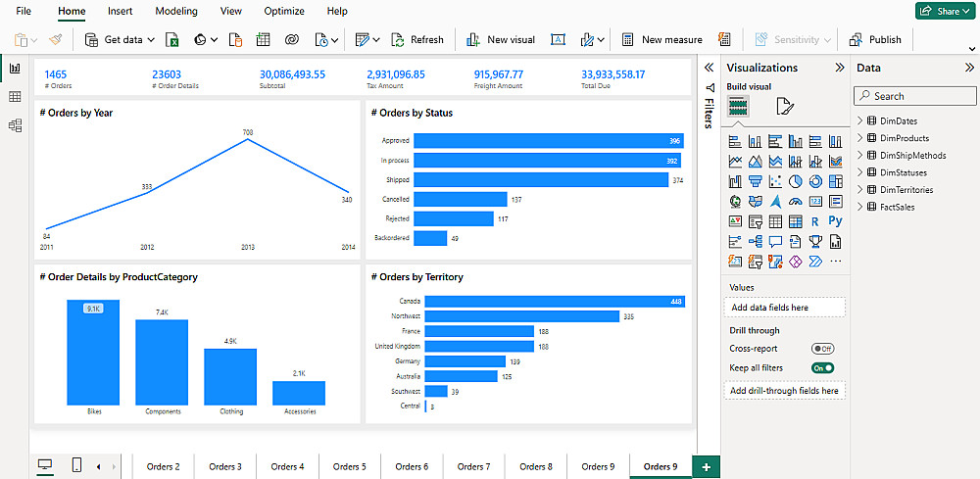This screenshot has height=479, width=980.
Task: Toggle the Cross-report switch
Action: point(822,349)
